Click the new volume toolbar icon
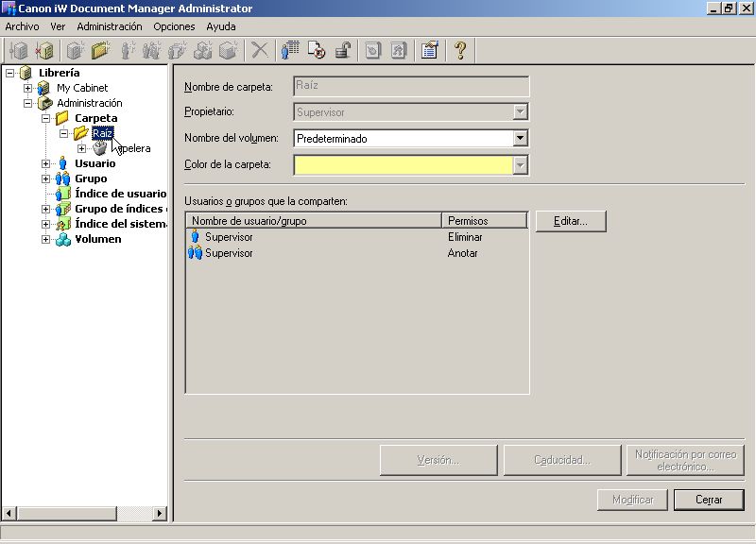The image size is (756, 544). pyautogui.click(x=228, y=50)
